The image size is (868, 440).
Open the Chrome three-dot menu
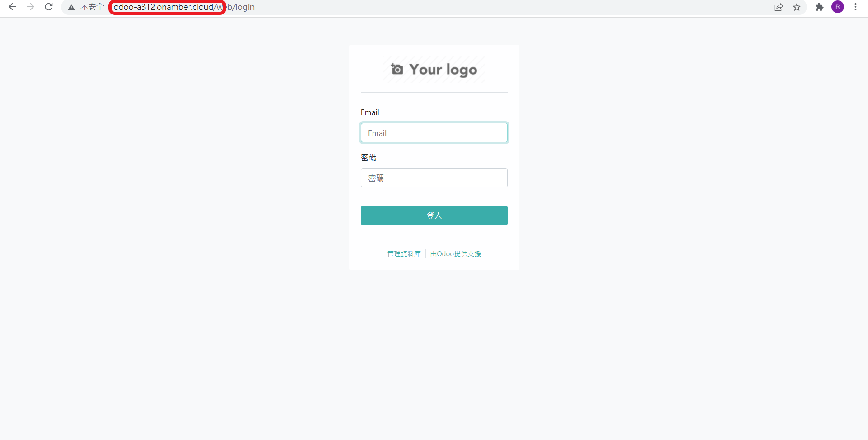pyautogui.click(x=855, y=7)
